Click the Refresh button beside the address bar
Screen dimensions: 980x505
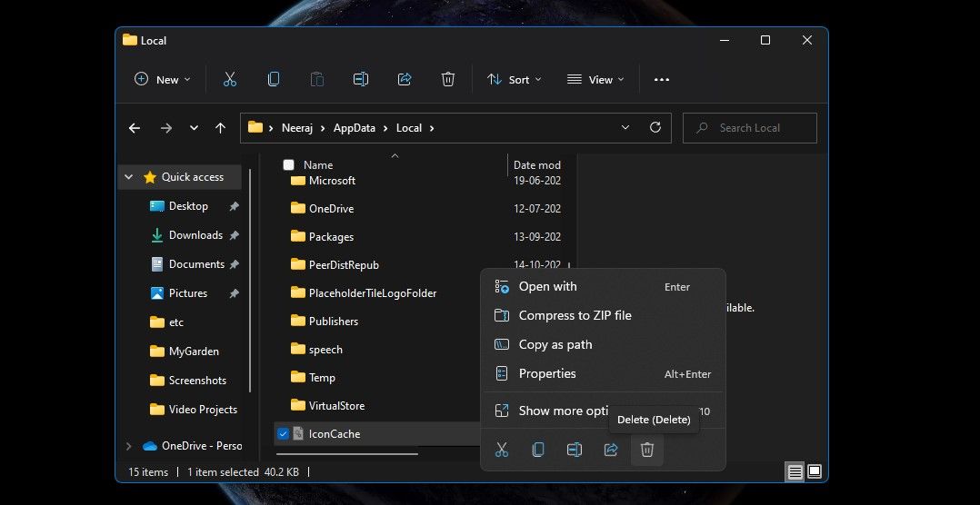[x=655, y=128]
